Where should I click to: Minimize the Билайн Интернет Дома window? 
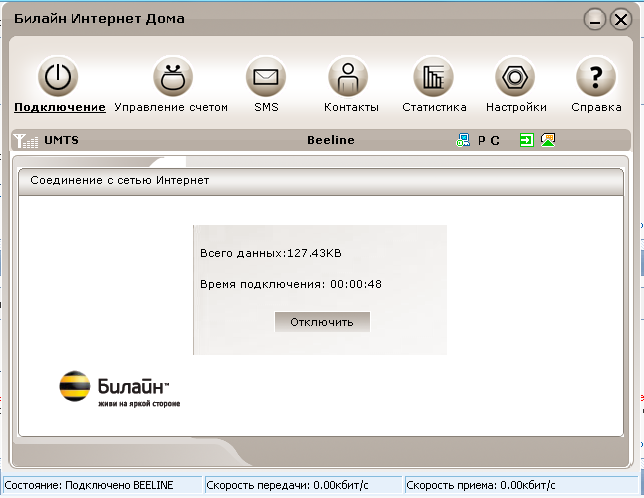(595, 19)
